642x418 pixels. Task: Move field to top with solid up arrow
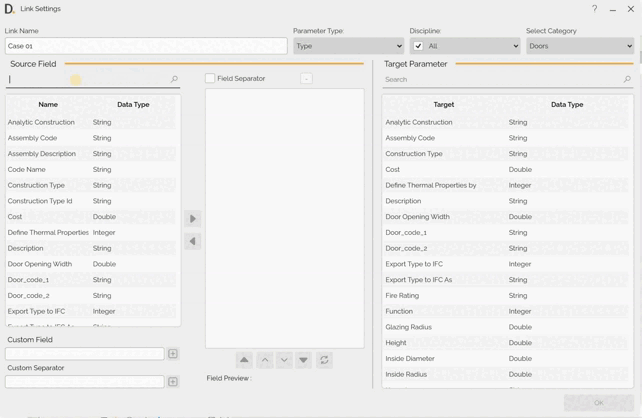[244, 360]
